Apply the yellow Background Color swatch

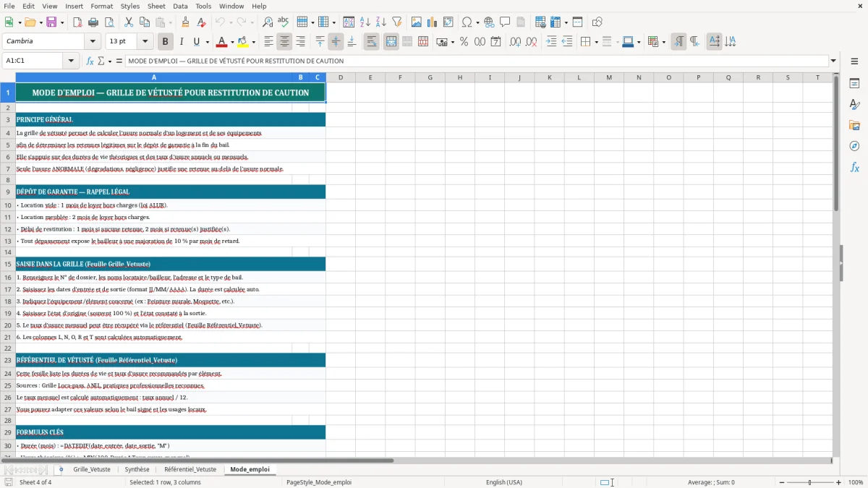[243, 42]
